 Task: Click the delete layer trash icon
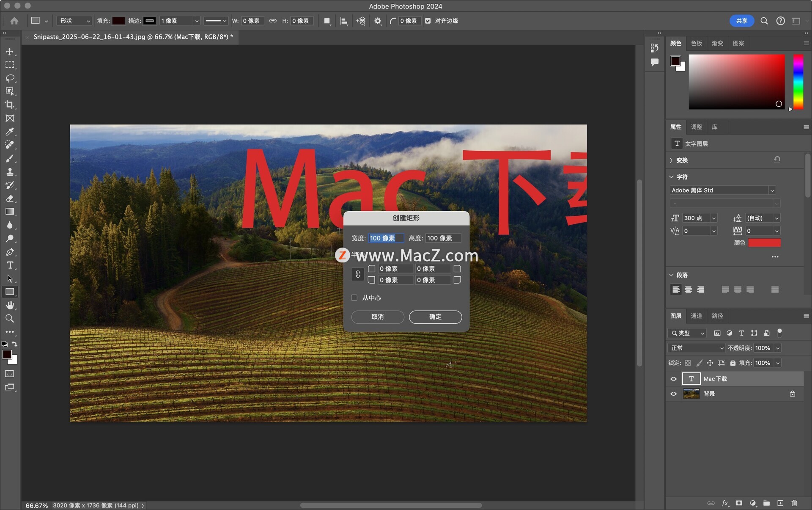click(x=794, y=503)
